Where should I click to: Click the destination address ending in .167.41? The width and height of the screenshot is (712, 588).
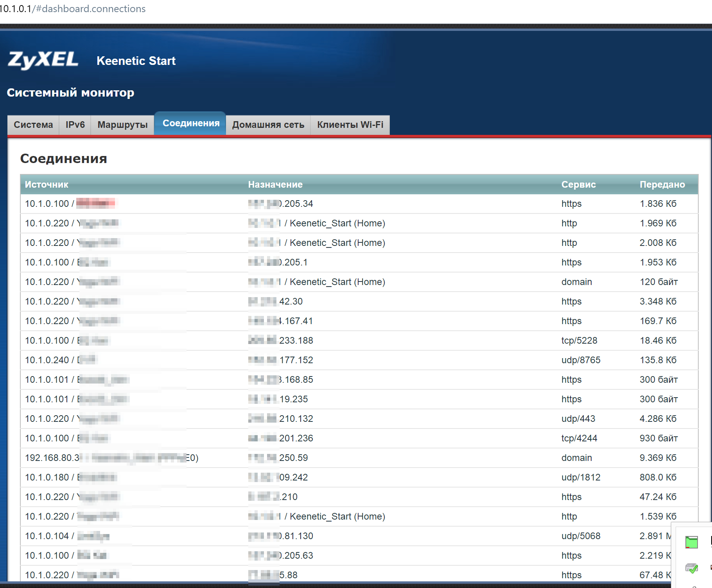[x=281, y=321]
